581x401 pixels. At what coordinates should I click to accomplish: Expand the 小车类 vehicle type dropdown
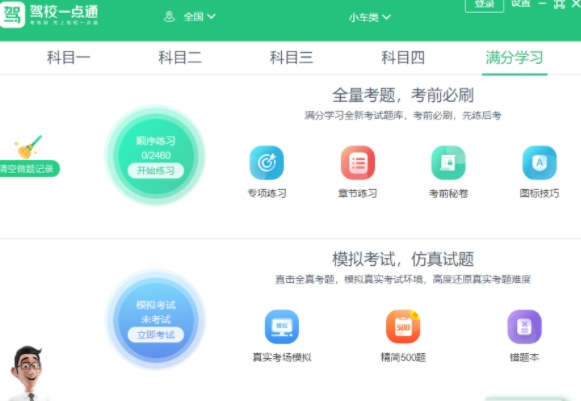click(x=369, y=17)
